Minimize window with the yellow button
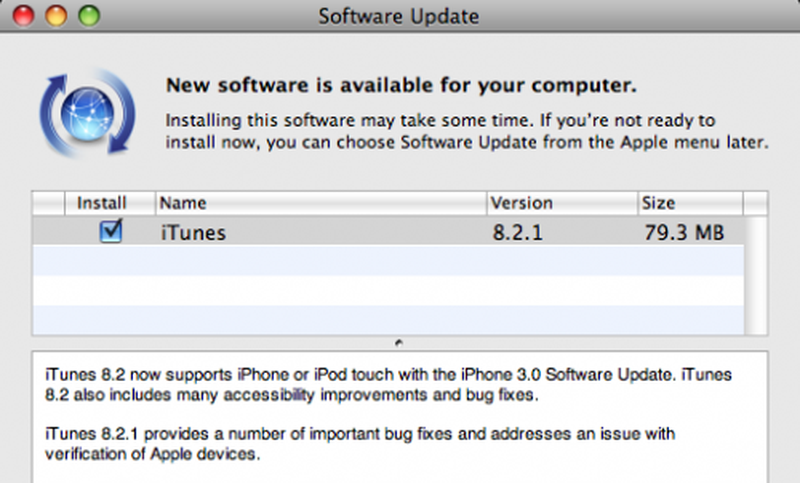 56,15
